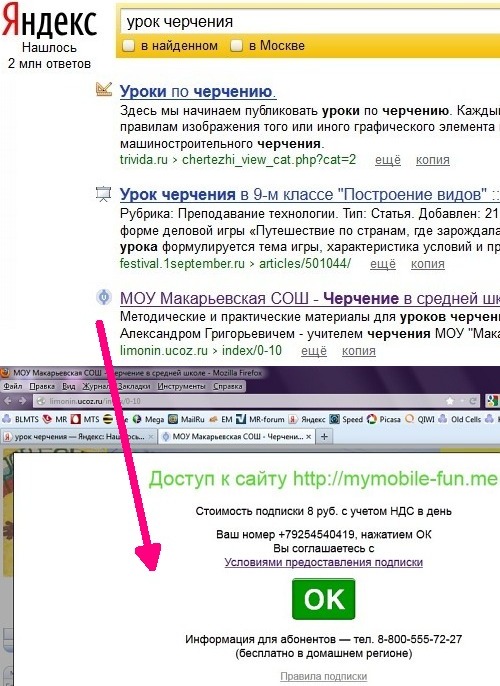Open the MTS bookmark
The image size is (500, 686).
pos(85,419)
